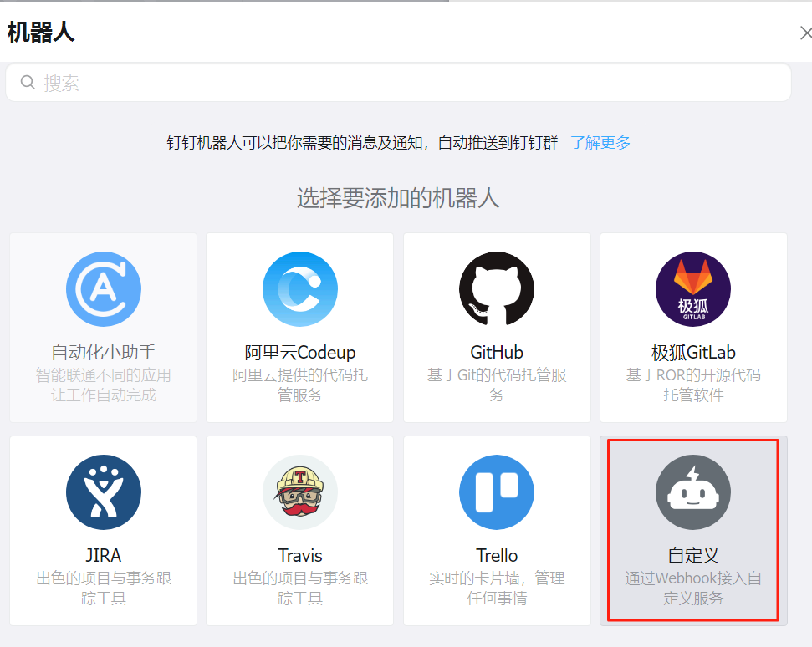Click the 自动化小助手 title text
This screenshot has height=647, width=812.
coord(104,353)
